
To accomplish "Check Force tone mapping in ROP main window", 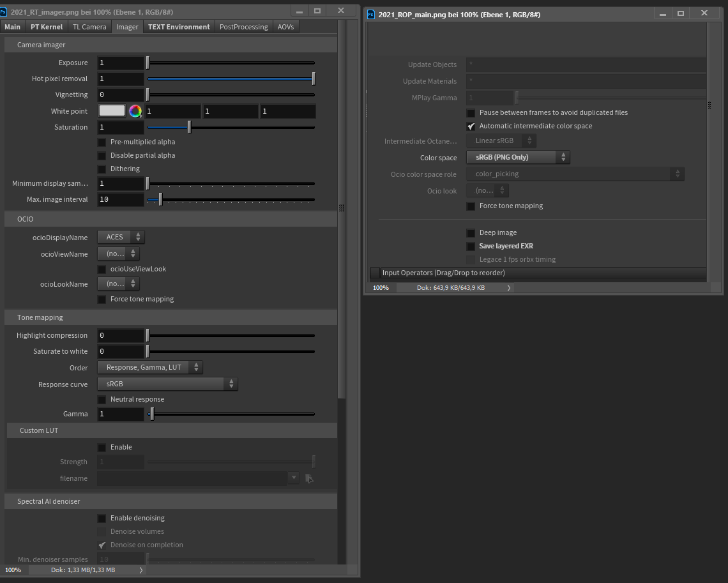I will [x=471, y=206].
